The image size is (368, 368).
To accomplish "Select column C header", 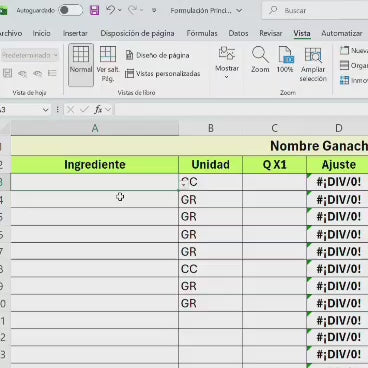I will pyautogui.click(x=274, y=128).
